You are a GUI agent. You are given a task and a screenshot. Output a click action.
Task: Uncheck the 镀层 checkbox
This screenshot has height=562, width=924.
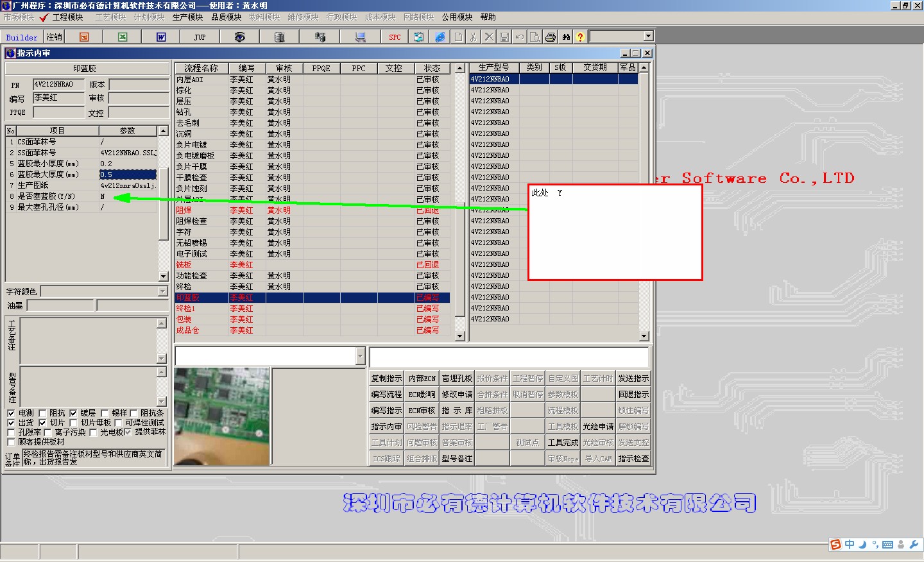click(x=73, y=413)
